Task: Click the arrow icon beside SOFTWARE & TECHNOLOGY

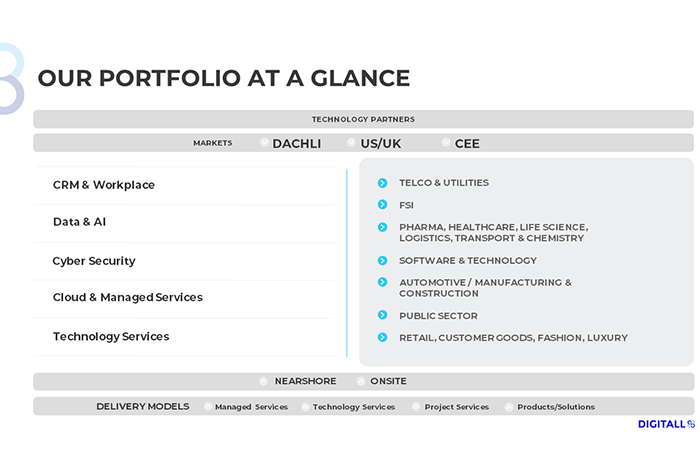Action: click(383, 260)
